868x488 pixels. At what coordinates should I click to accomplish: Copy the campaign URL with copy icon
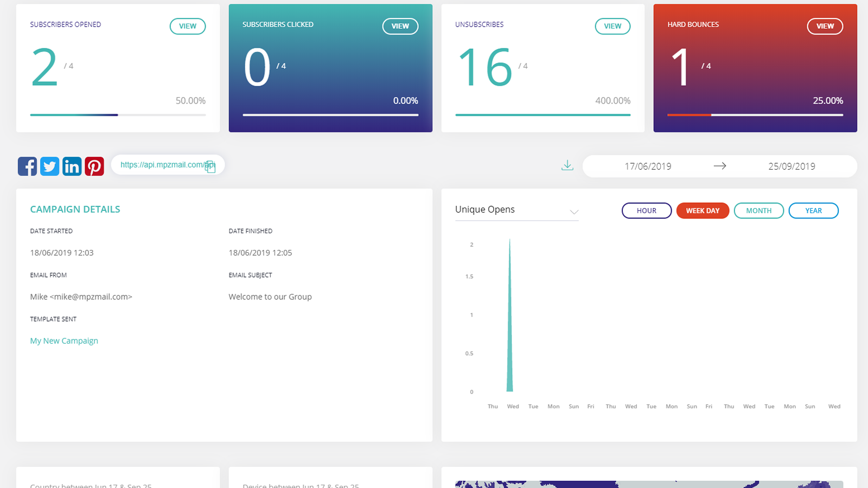click(x=210, y=168)
